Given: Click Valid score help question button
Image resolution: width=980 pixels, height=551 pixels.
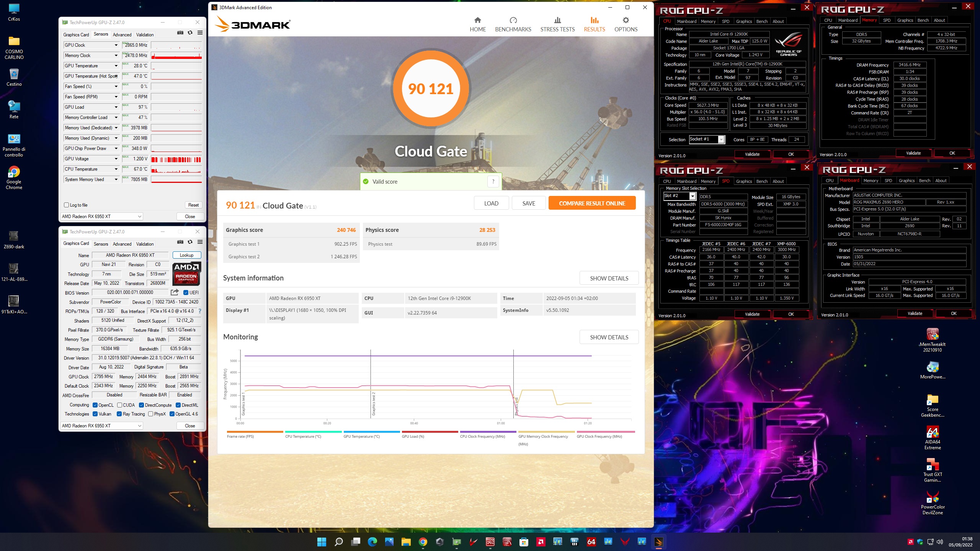Looking at the screenshot, I should tap(493, 181).
